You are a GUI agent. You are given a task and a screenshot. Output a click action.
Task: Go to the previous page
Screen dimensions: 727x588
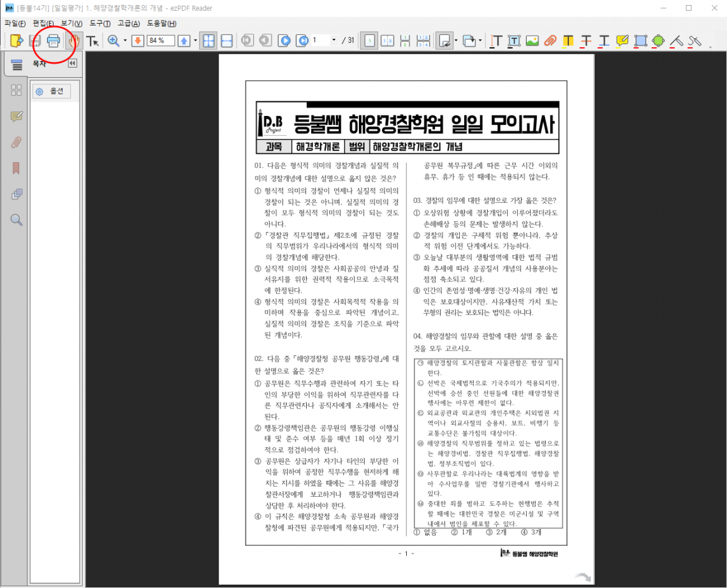tap(265, 41)
